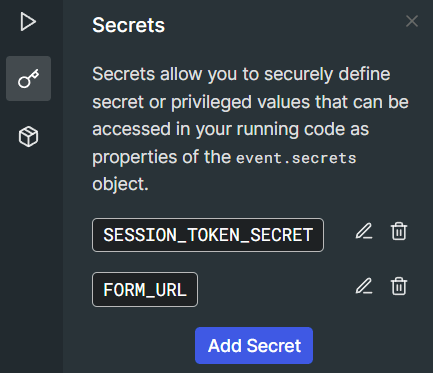Click 'properties of the' text before code snippet
Screen dimensions: 433x373
tap(162, 157)
